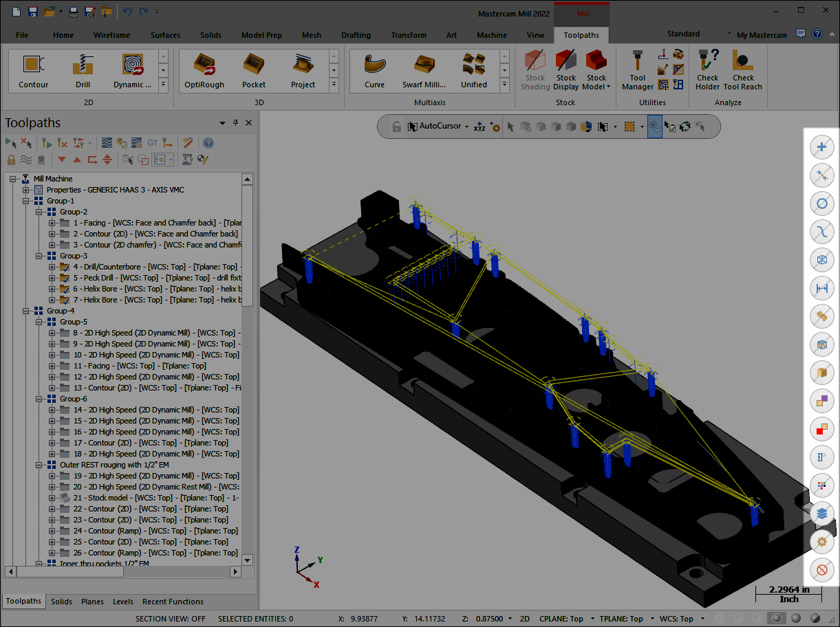
Task: Open Toolpaths manager help question-mark icon
Action: (x=208, y=143)
